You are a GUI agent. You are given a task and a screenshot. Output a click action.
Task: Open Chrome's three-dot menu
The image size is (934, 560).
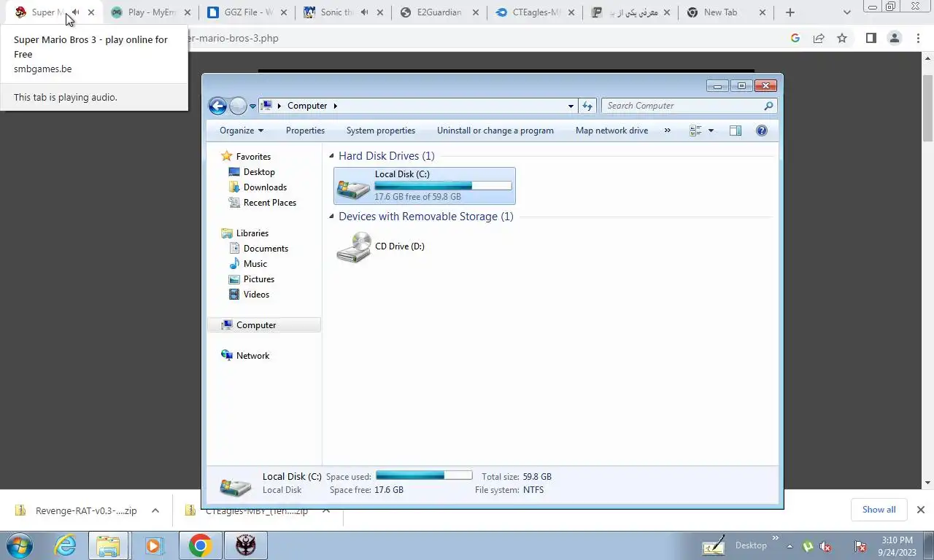(x=919, y=38)
